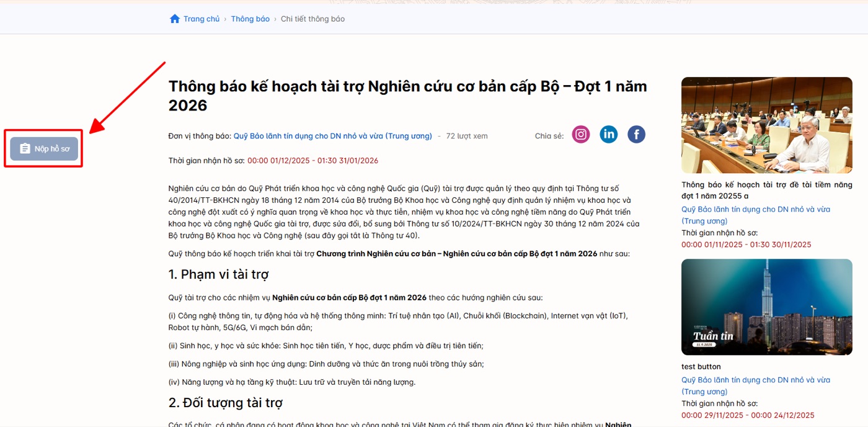Open sidebar article about đề tài tiềm năng đợt 1

767,191
